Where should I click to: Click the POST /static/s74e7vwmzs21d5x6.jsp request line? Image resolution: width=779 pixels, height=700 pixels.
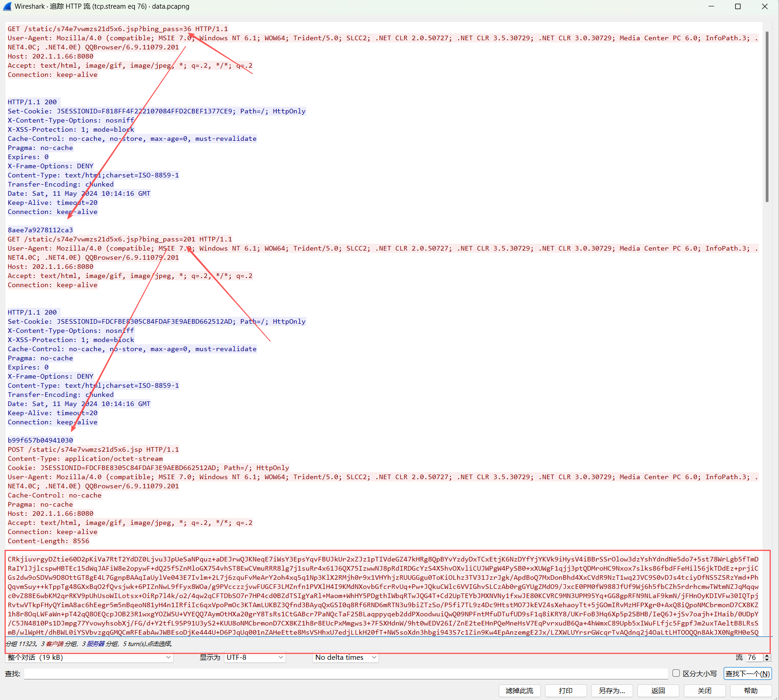coord(93,449)
